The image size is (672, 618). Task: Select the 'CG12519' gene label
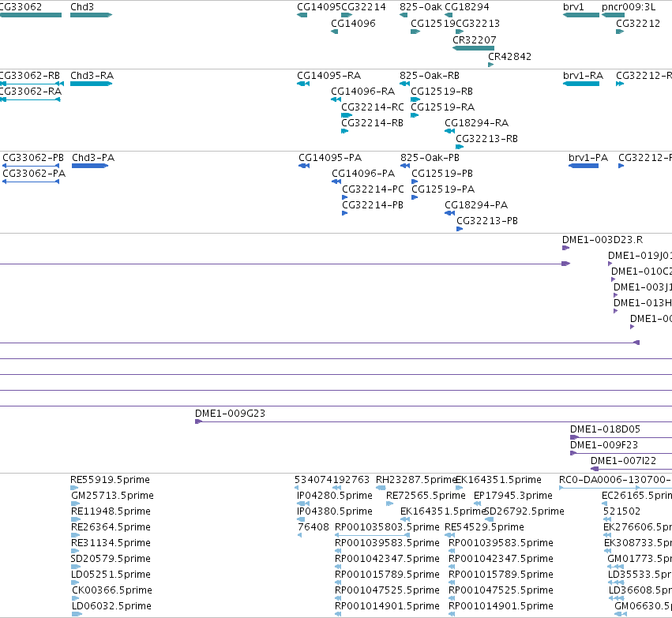pyautogui.click(x=433, y=24)
